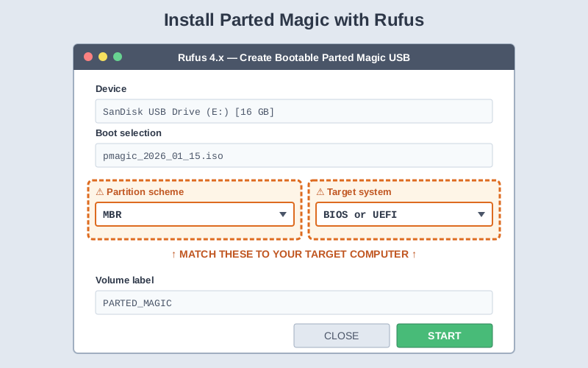
Task: Click the Volume label field PARTED_MAGIC
Action: tap(294, 302)
